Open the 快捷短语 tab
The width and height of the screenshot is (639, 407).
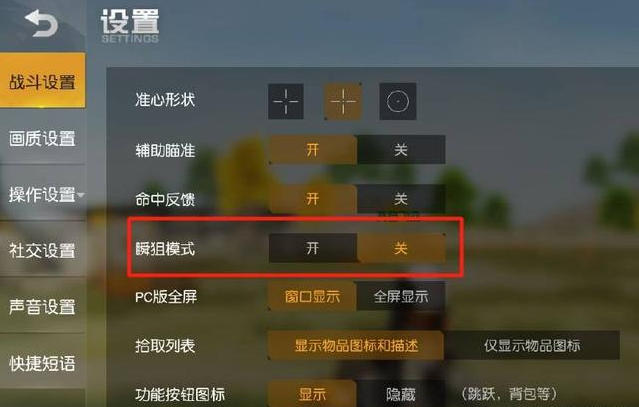click(x=42, y=363)
